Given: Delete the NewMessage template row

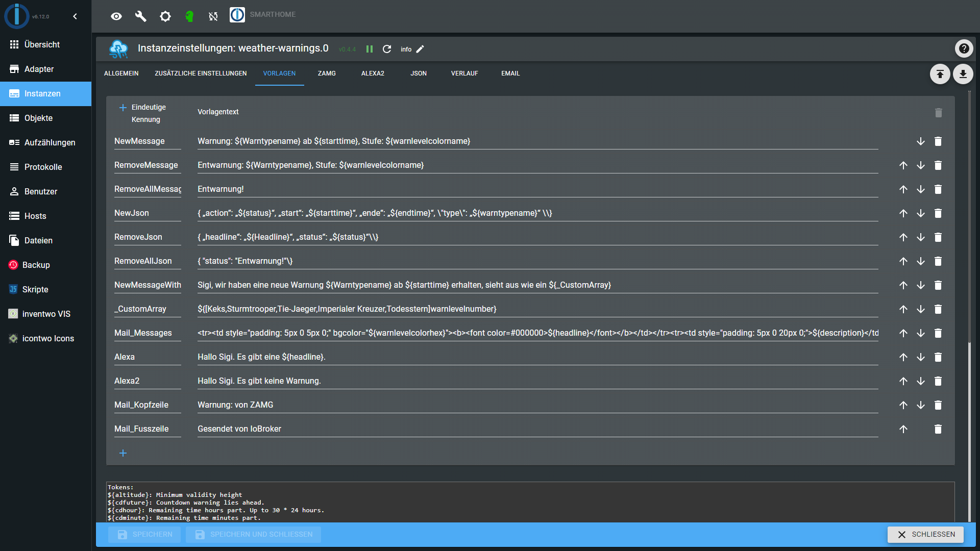Looking at the screenshot, I should pos(938,141).
